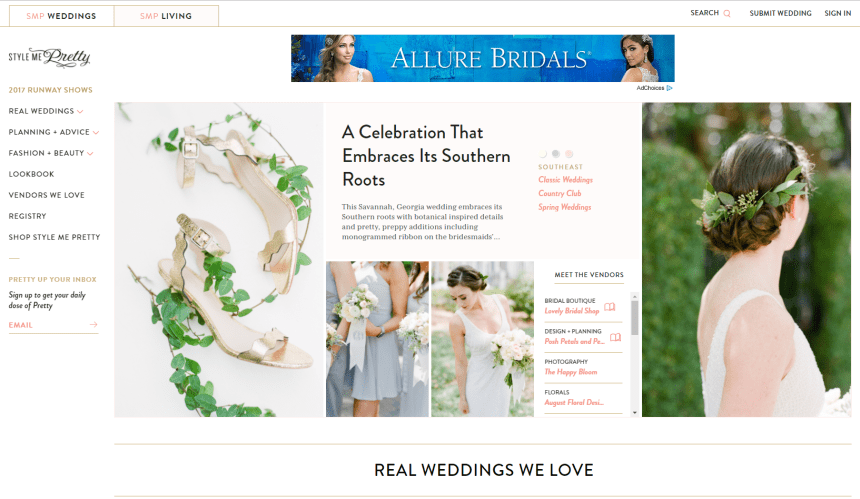This screenshot has height=499, width=860.
Task: Click the Style Me Pretty logo
Action: pyautogui.click(x=49, y=58)
